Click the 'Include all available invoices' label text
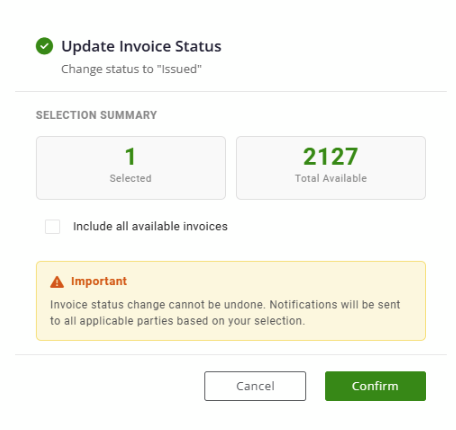This screenshot has width=456, height=430. 150,226
